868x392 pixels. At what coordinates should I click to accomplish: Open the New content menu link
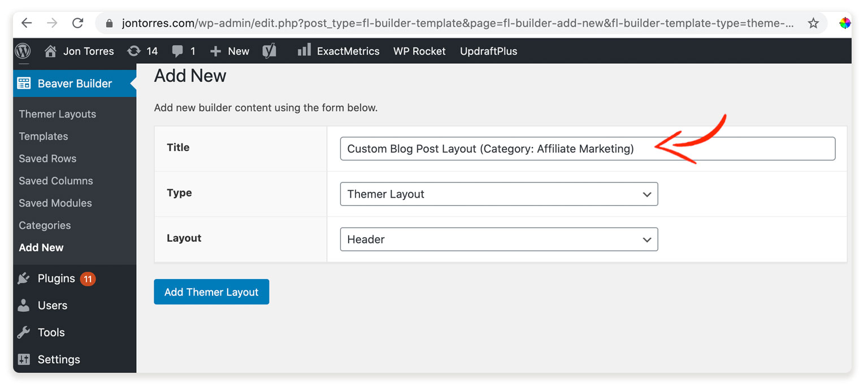pyautogui.click(x=238, y=51)
